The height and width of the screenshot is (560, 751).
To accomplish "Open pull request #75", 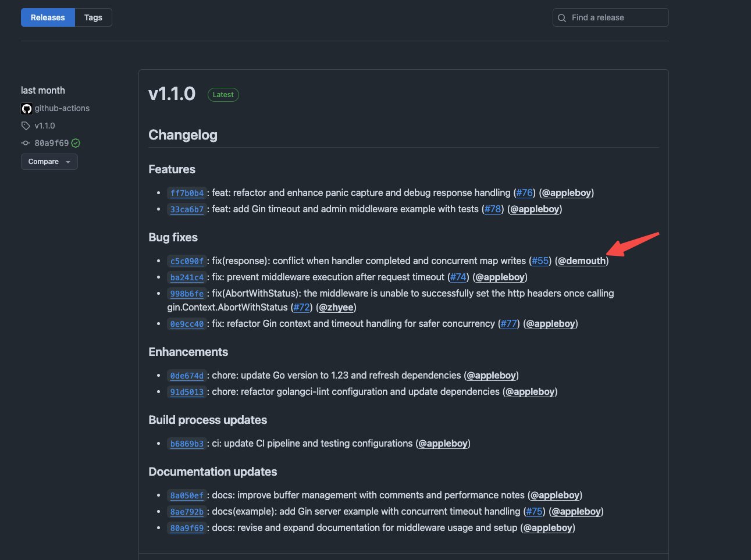I will click(535, 511).
